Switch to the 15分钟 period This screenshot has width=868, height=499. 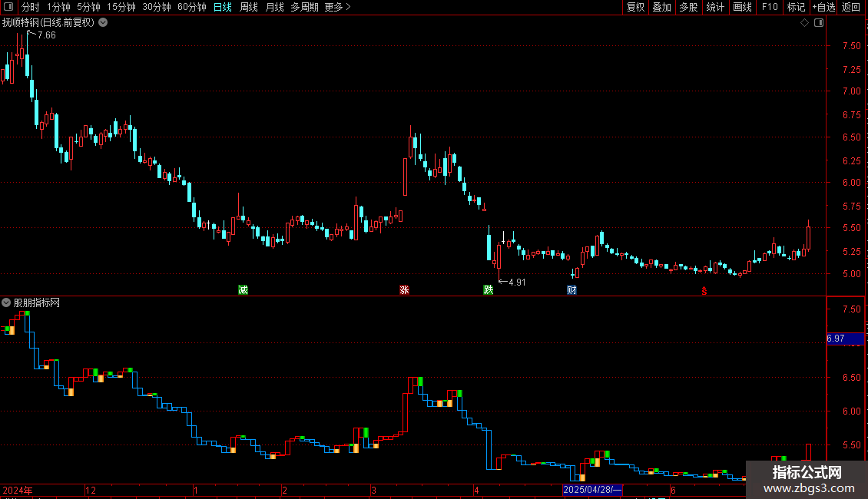coord(121,7)
